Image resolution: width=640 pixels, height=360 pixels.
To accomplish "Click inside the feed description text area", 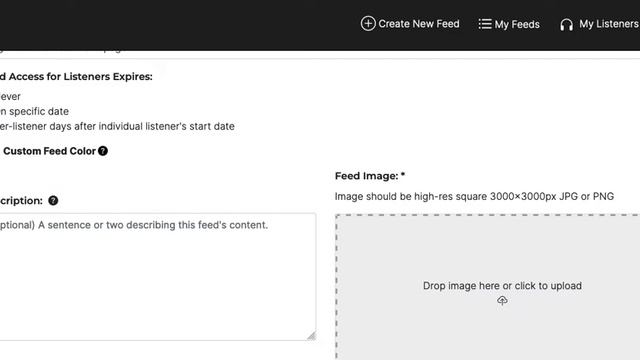I will [157, 277].
